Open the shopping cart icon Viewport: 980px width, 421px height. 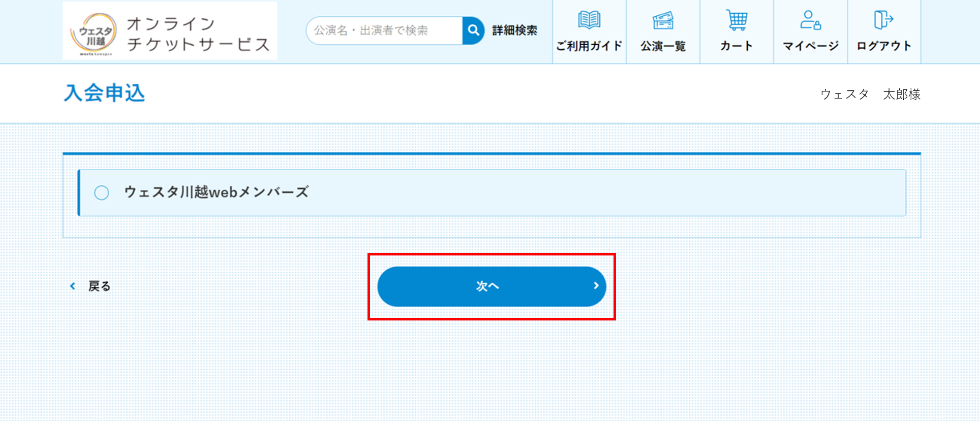[x=737, y=20]
